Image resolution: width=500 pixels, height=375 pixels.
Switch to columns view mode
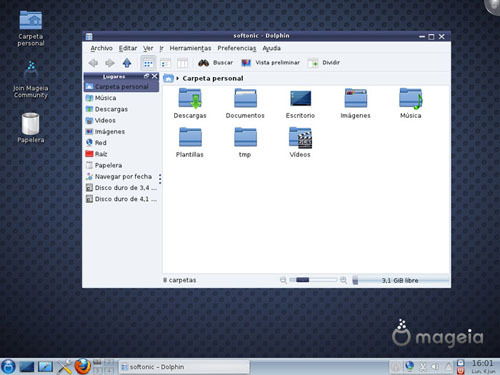click(x=182, y=63)
